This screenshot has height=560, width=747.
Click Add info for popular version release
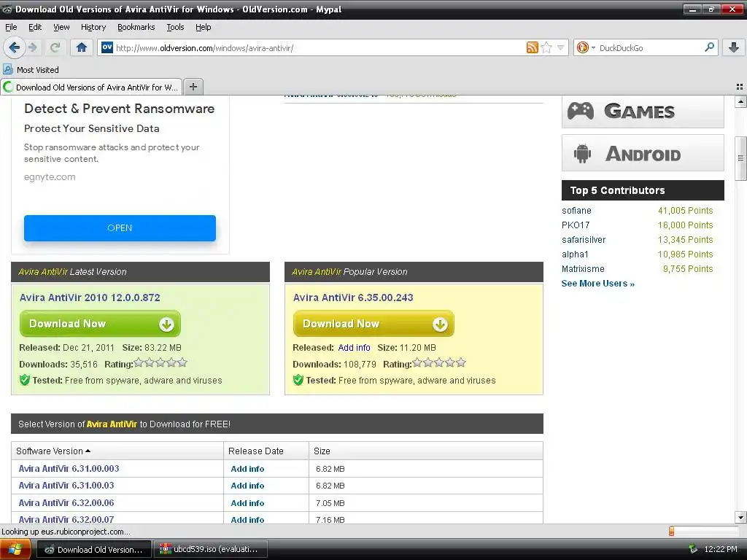[354, 348]
